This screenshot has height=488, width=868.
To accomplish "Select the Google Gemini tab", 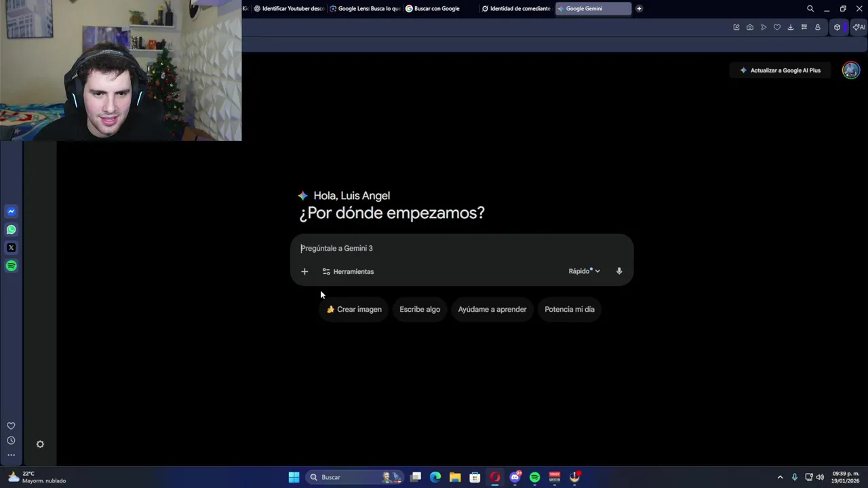I will pyautogui.click(x=593, y=9).
